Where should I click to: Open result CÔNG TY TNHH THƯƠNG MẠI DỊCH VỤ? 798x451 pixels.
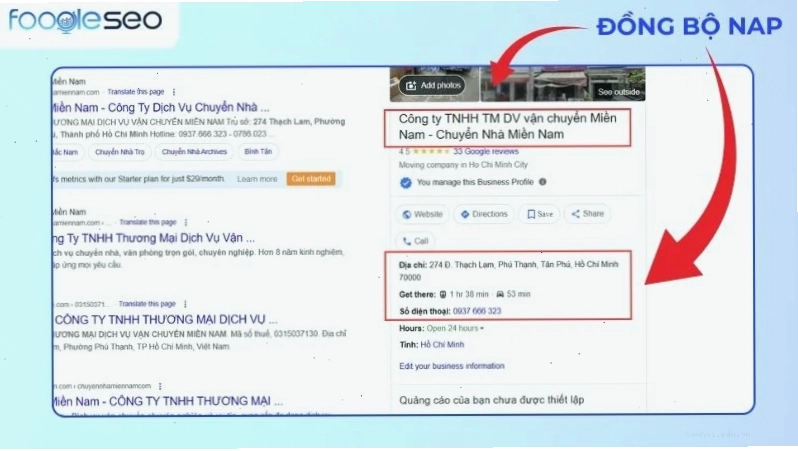click(165, 320)
